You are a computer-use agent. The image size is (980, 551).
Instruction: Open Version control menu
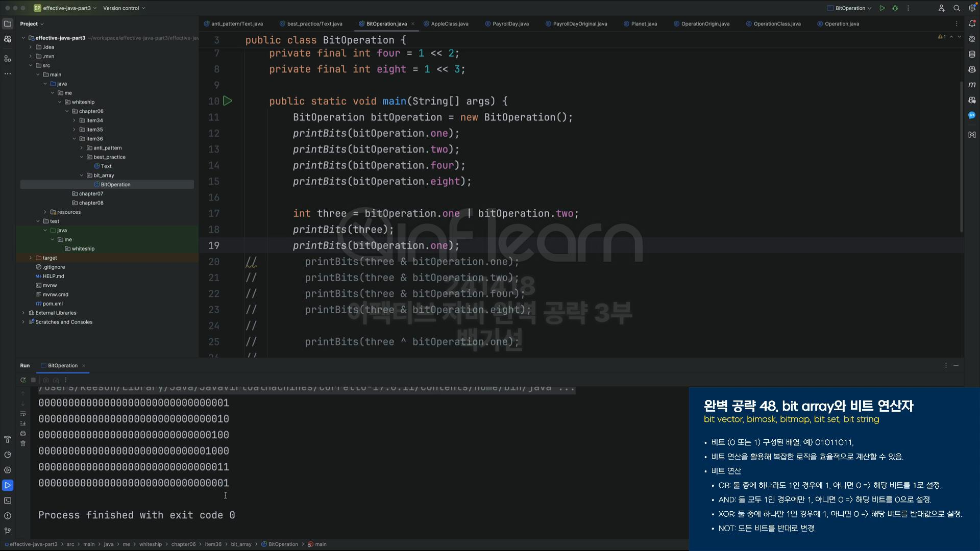coord(124,8)
